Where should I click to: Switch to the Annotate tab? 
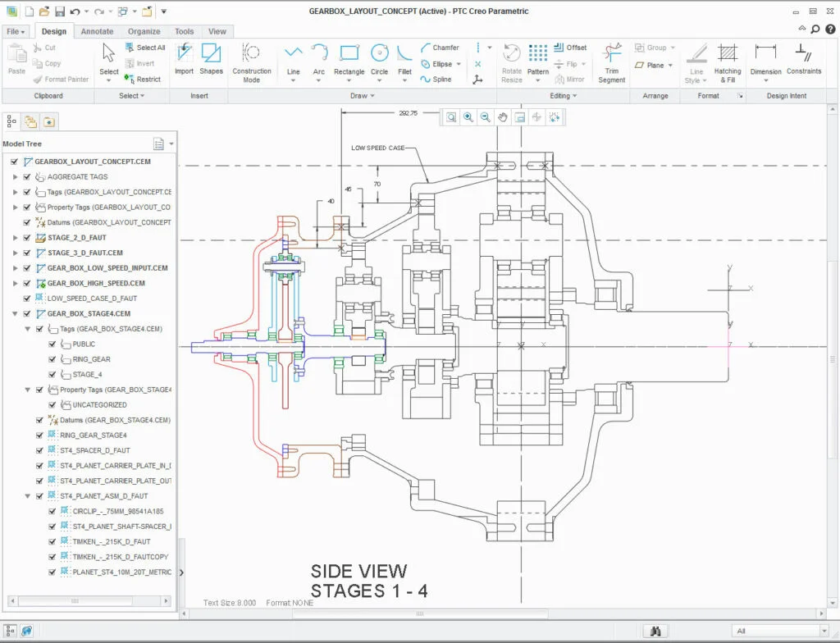(x=96, y=30)
